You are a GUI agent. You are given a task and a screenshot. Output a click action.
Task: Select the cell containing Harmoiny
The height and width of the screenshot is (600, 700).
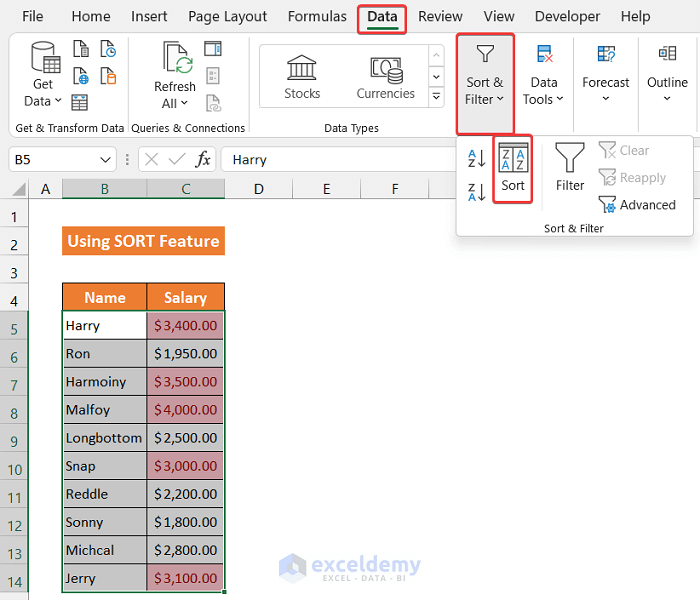pyautogui.click(x=104, y=382)
